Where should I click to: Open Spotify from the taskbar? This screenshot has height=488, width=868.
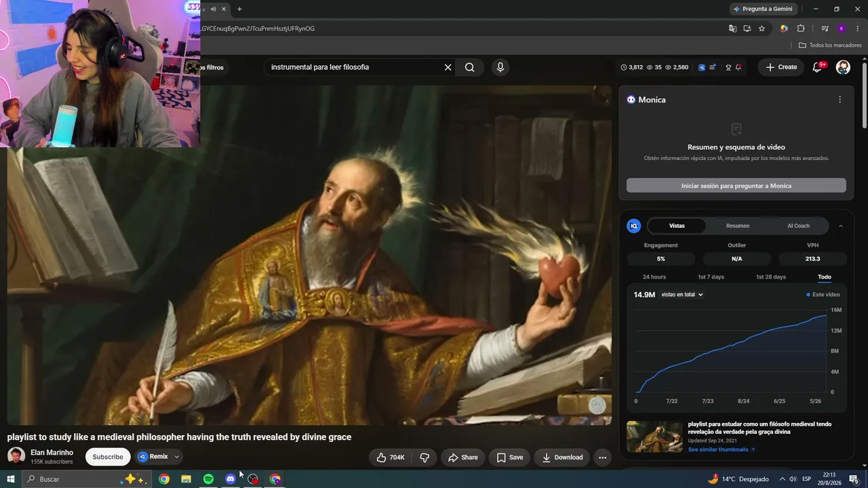click(208, 479)
